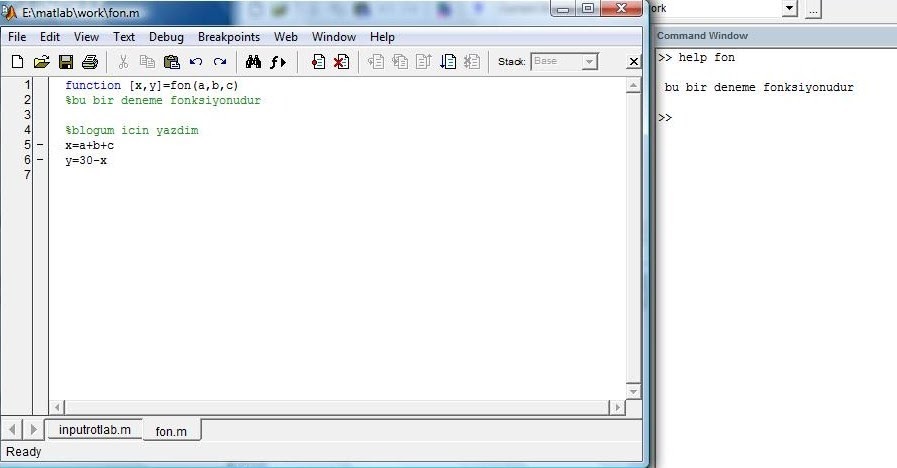897x468 pixels.
Task: Open the Current Directory dropdown arrow
Action: pos(789,8)
